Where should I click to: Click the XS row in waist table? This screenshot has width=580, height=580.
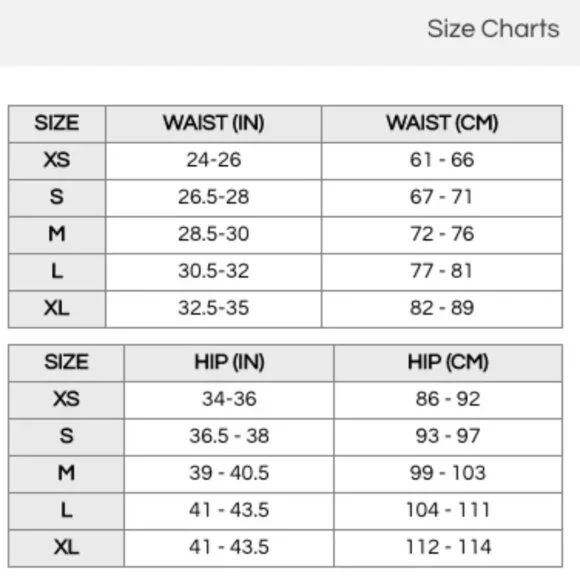pyautogui.click(x=285, y=161)
